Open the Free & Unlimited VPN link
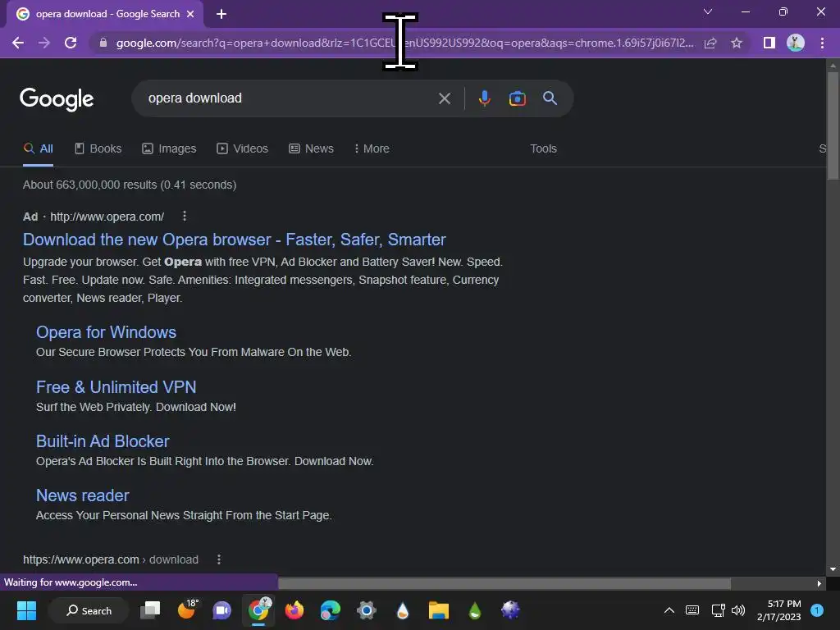The height and width of the screenshot is (630, 840). click(x=116, y=387)
